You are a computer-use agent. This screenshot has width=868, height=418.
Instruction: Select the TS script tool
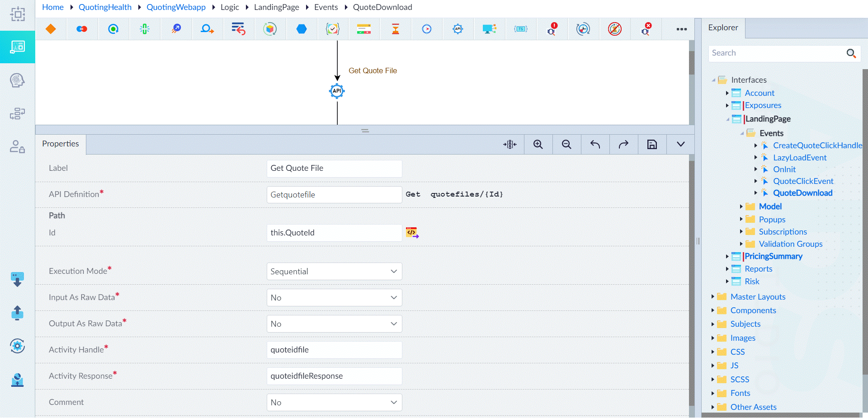click(521, 29)
